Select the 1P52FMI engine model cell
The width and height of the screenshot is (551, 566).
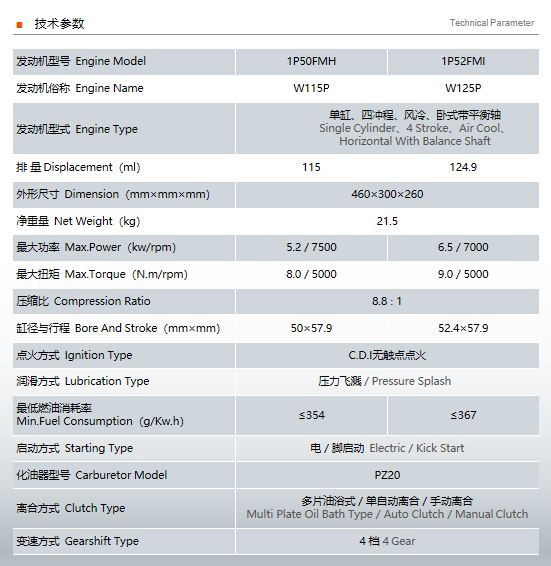point(463,62)
